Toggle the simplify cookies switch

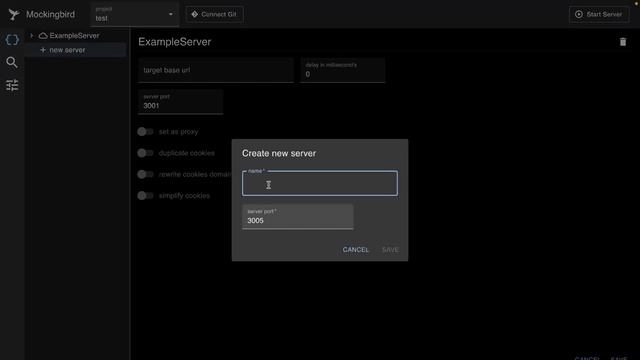pos(145,196)
